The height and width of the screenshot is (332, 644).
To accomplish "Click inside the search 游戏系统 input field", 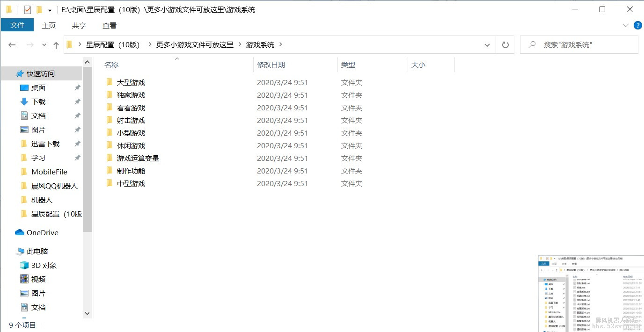I will pos(580,44).
